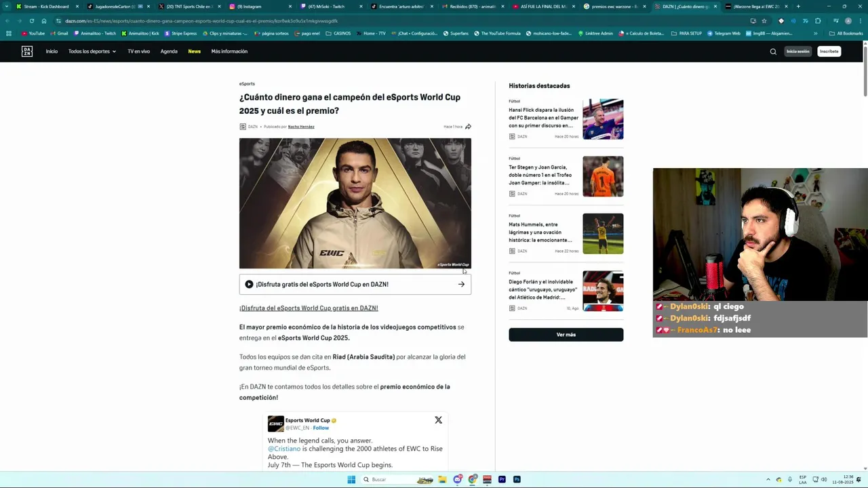868x488 pixels.
Task: Switch to 'premios ewc warzone' tab
Action: [x=615, y=7]
